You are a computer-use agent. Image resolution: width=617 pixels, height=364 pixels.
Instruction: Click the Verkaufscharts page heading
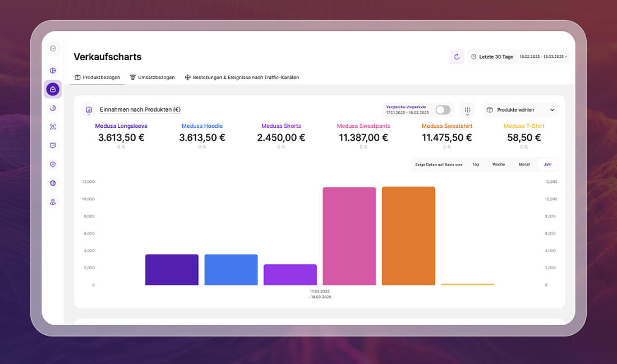[x=108, y=57]
